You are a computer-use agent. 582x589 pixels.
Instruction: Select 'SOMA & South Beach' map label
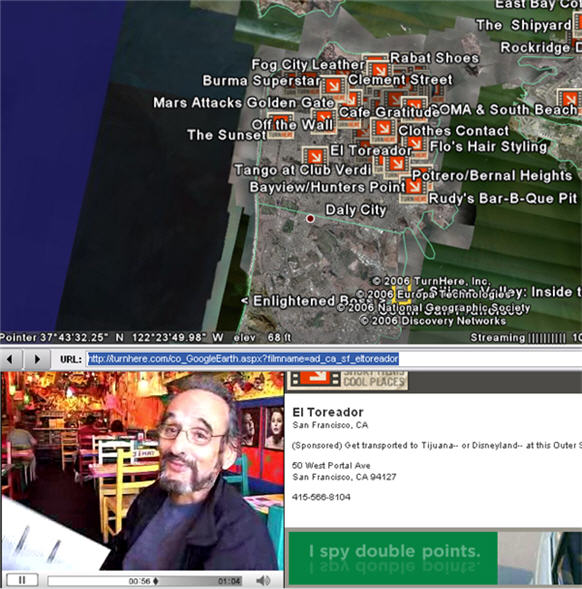pos(503,110)
